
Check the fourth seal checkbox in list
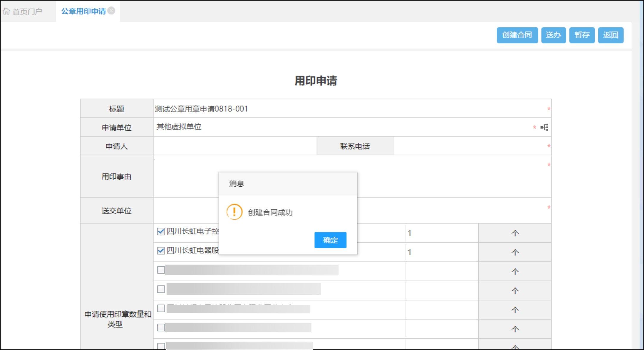[x=161, y=289]
